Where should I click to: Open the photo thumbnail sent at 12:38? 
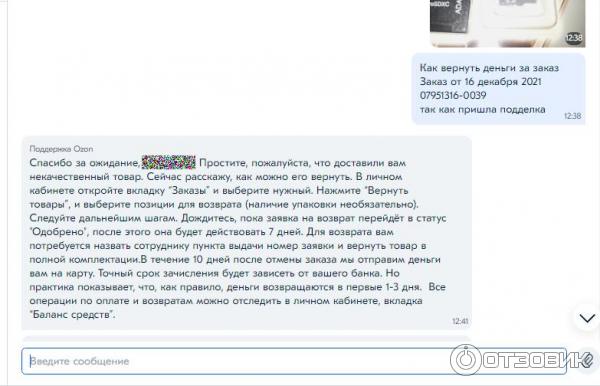[507, 23]
